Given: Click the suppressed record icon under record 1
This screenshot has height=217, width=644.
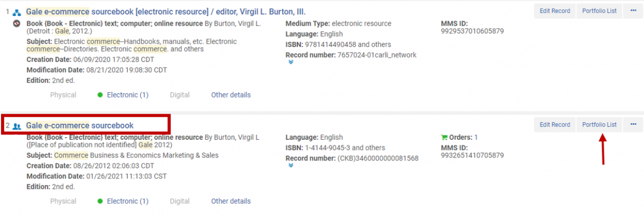Looking at the screenshot, I should click(17, 25).
